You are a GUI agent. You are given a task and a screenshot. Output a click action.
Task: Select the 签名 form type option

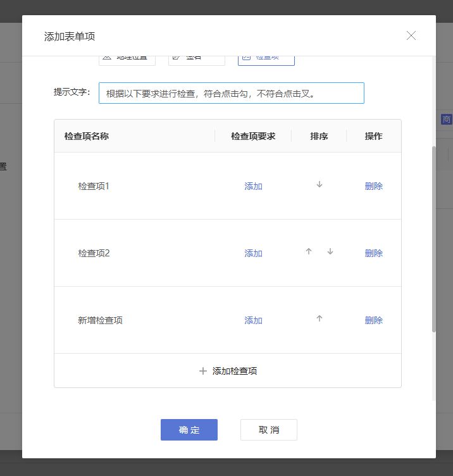click(197, 59)
